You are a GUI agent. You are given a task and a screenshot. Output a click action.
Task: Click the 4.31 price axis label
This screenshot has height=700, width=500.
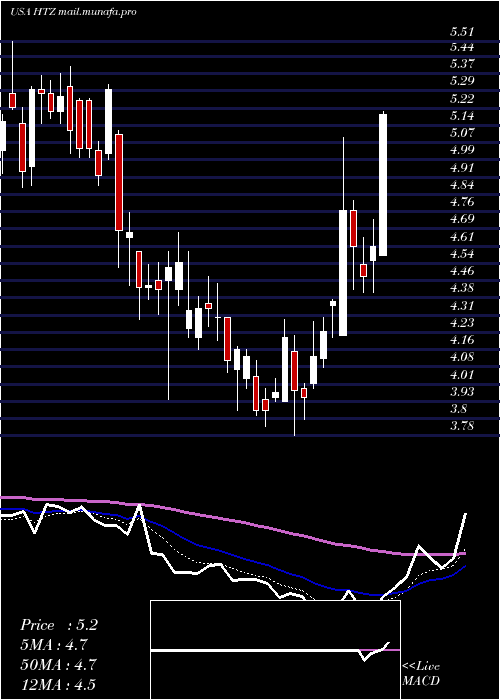(461, 306)
